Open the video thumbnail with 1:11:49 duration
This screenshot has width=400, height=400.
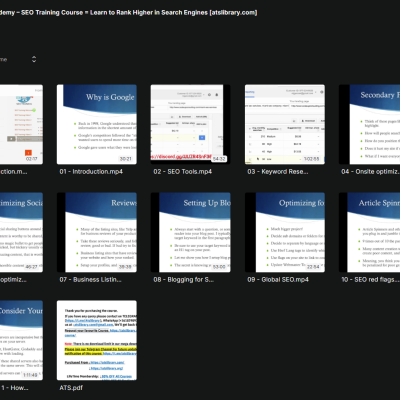point(21,340)
